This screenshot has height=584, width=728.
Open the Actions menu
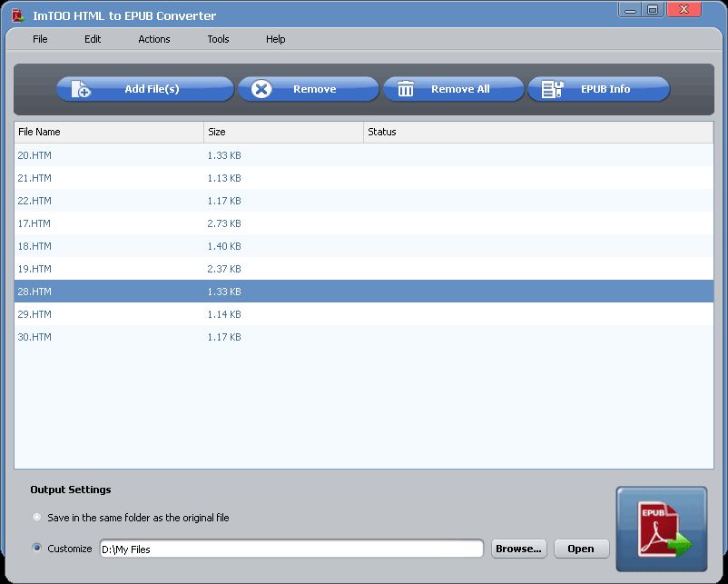tap(154, 39)
